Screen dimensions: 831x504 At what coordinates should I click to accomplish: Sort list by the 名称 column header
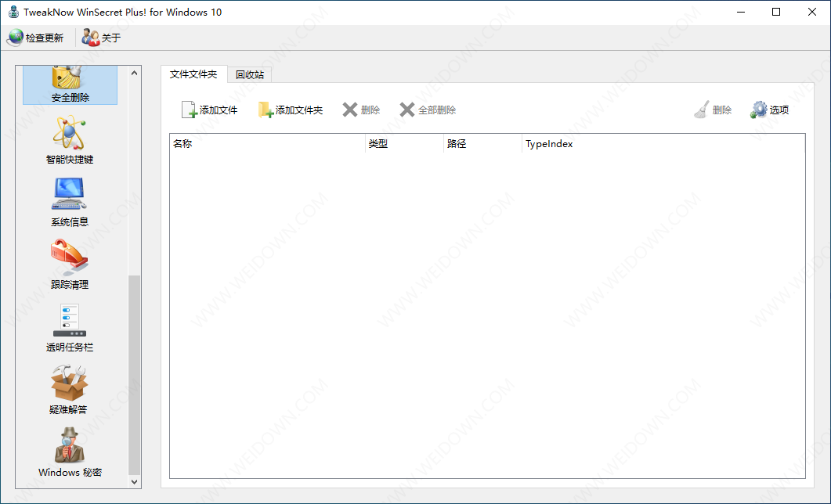(268, 144)
